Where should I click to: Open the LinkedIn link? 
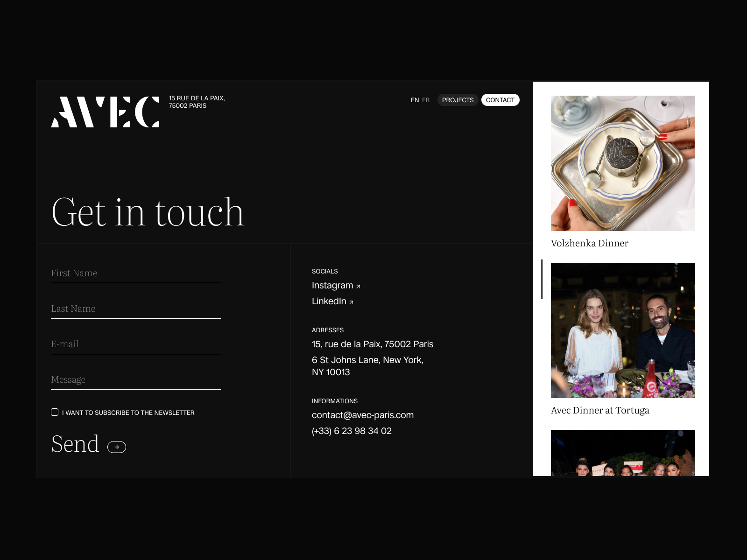(x=329, y=301)
